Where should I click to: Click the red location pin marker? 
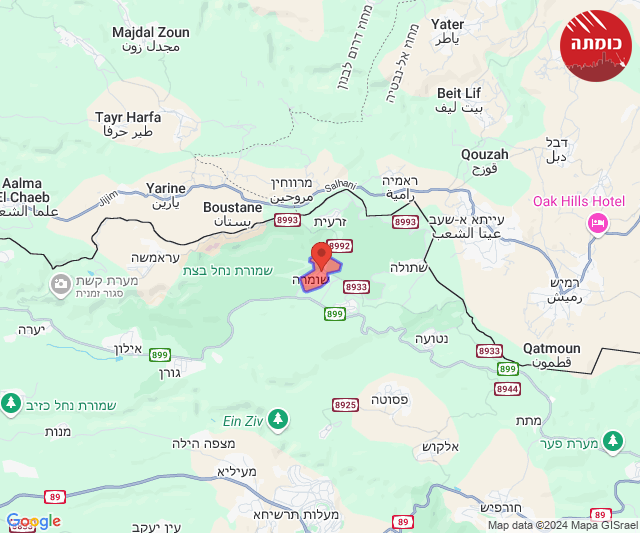[321, 255]
